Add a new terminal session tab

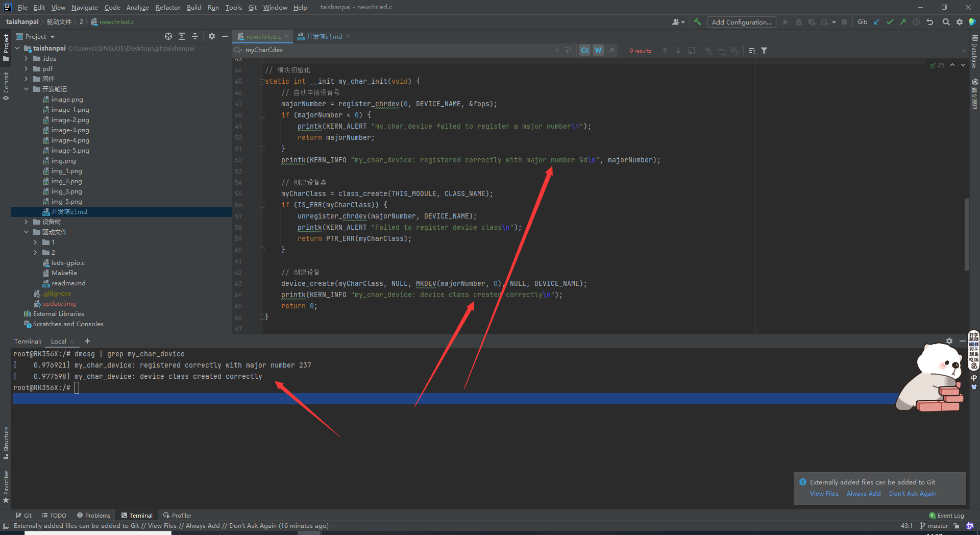[87, 341]
